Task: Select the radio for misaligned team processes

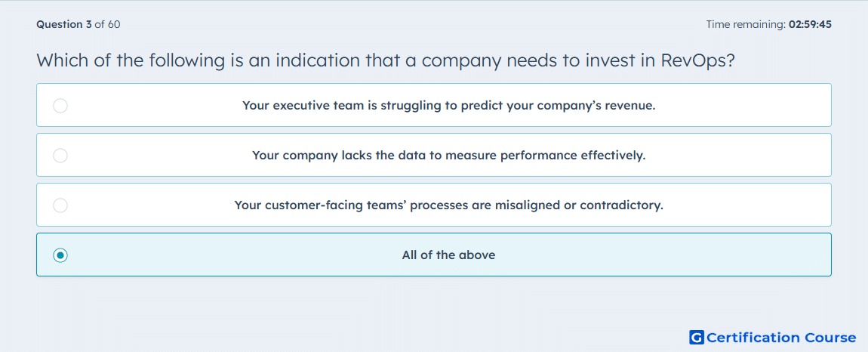Action: point(60,205)
